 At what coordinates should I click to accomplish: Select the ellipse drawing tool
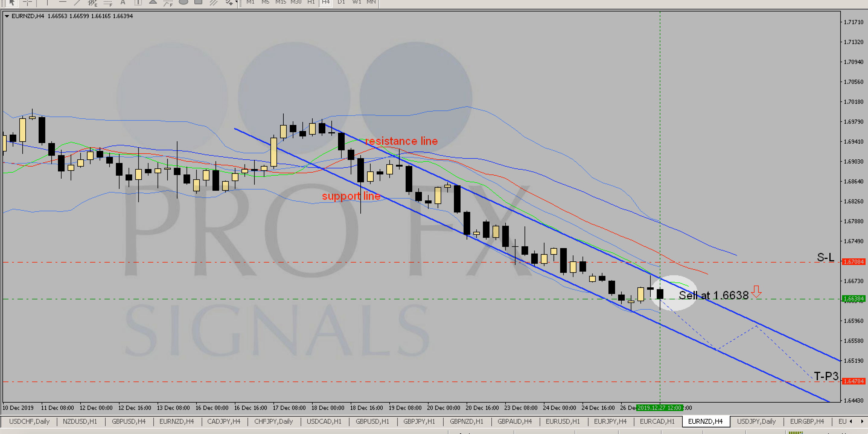pos(183,2)
